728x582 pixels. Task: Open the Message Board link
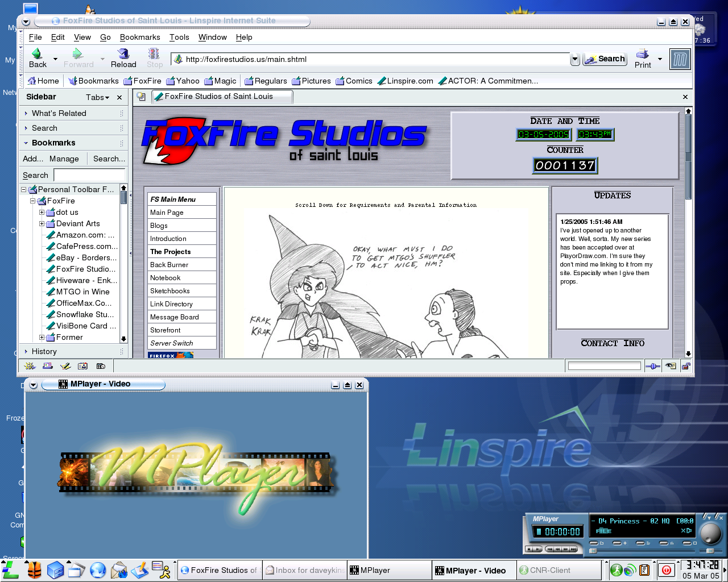(x=174, y=317)
